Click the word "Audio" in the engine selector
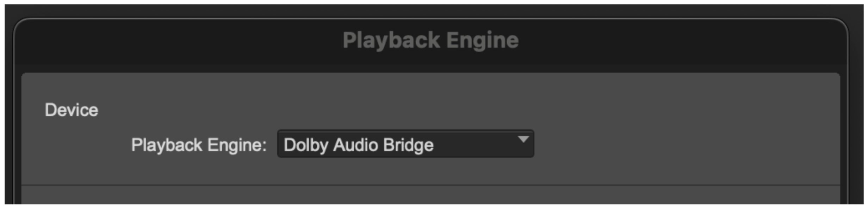 (356, 145)
